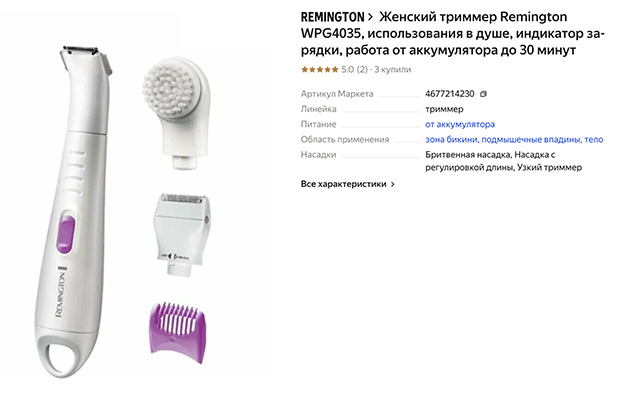Open the reviews count (2)
The height and width of the screenshot is (400, 630).
point(362,69)
